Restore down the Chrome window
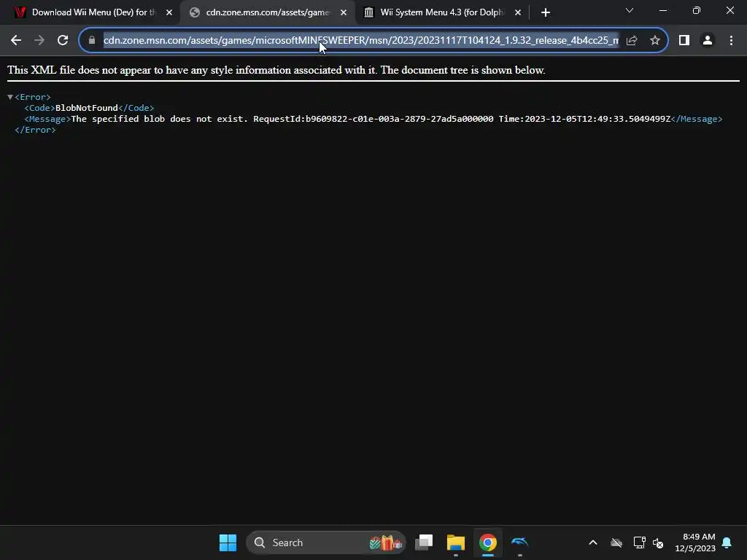This screenshot has height=560, width=747. [697, 10]
